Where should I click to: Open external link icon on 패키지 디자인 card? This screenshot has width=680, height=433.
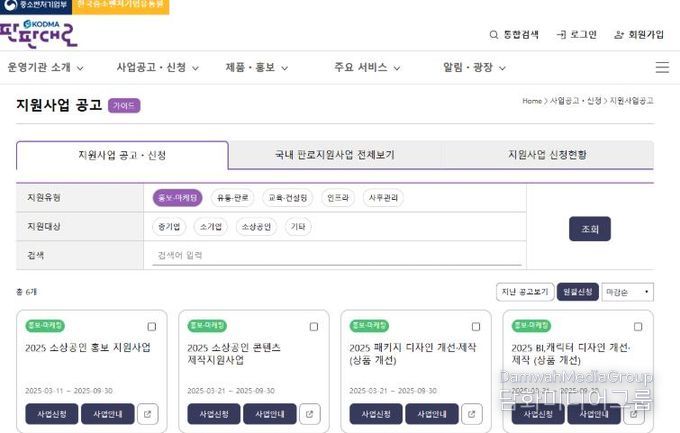(472, 414)
